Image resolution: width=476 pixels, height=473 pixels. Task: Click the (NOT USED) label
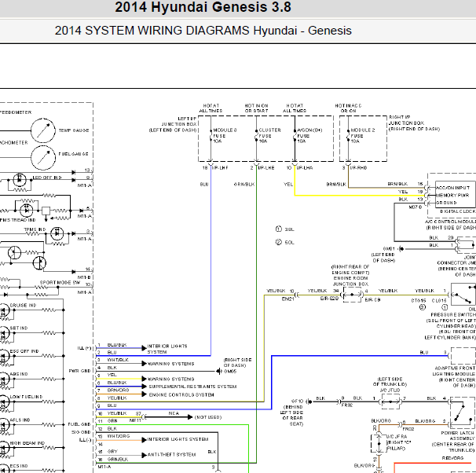pyautogui.click(x=208, y=417)
